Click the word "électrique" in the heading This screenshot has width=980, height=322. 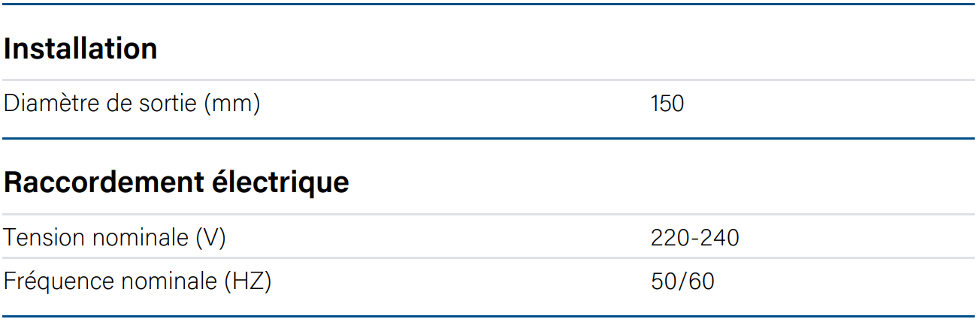285,182
